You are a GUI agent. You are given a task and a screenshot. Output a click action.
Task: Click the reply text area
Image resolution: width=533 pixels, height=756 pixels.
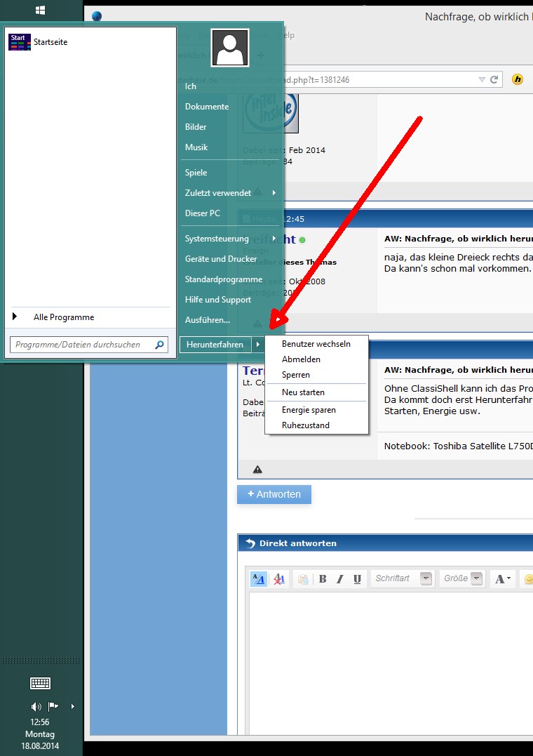pyautogui.click(x=391, y=663)
